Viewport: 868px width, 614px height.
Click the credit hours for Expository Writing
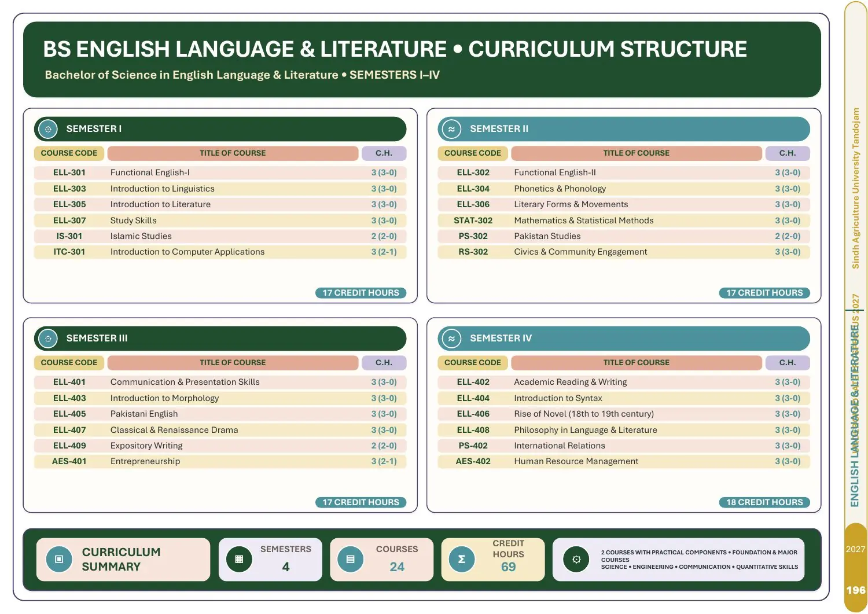pos(384,446)
